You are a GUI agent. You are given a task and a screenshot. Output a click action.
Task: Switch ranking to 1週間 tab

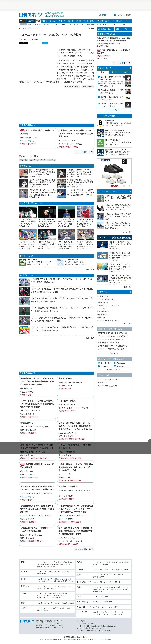pyautogui.click(x=126, y=72)
